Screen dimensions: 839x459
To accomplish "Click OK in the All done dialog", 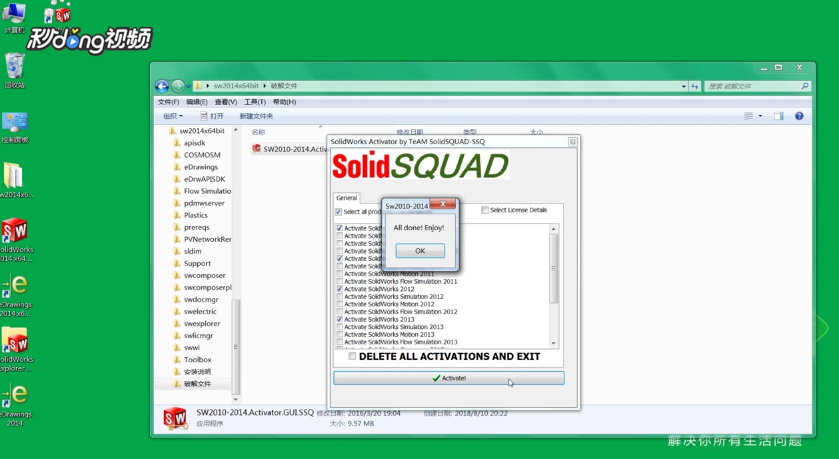I will 420,250.
